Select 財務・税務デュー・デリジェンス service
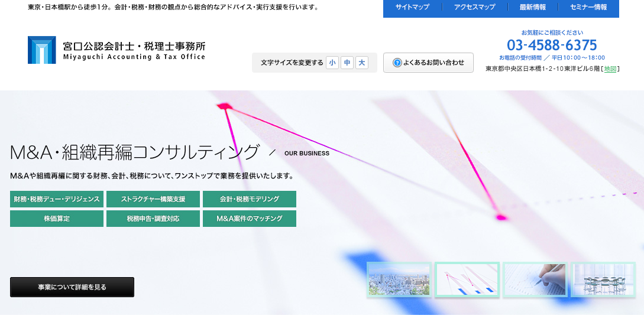 [x=57, y=199]
